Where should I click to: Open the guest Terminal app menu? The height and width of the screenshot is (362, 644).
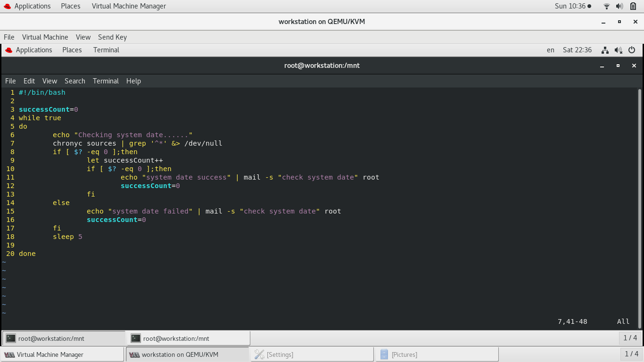click(106, 50)
